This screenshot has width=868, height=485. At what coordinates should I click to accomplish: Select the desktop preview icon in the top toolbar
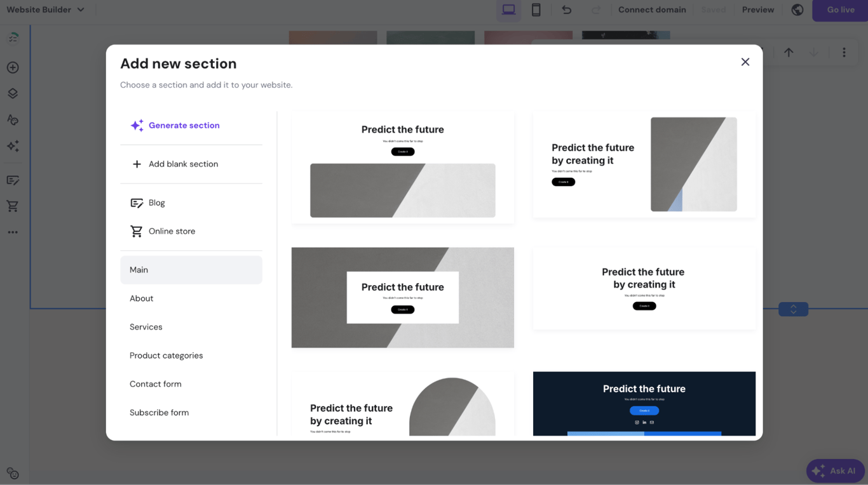[x=508, y=10]
